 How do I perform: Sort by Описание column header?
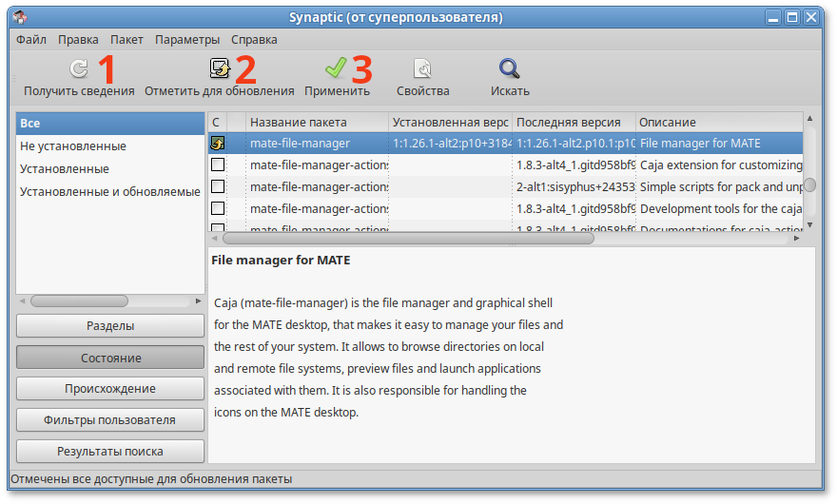[x=718, y=123]
